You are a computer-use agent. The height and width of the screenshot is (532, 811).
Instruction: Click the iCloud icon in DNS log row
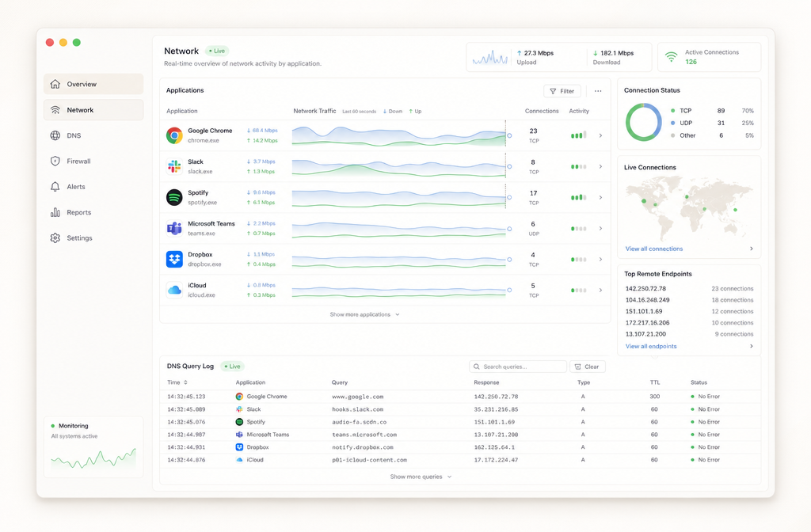(239, 460)
